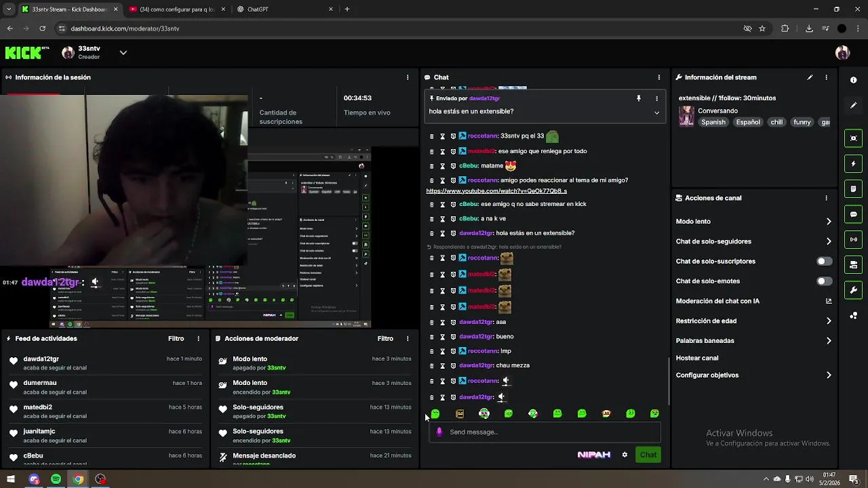
Task: Click the Kick logo
Action: pyautogui.click(x=27, y=53)
